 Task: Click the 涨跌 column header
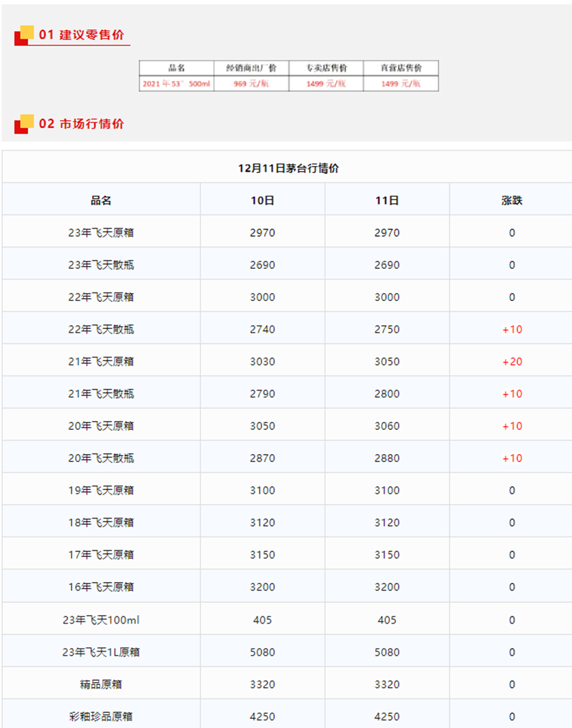(512, 200)
